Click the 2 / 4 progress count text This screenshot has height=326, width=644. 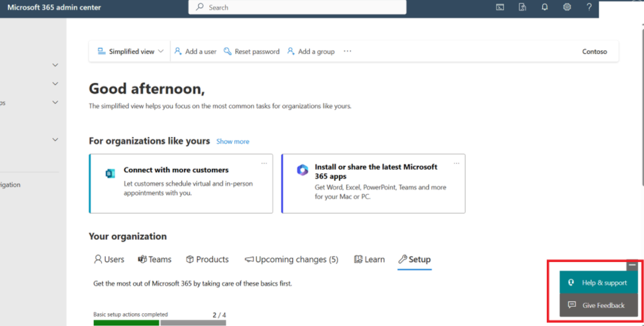coord(219,315)
